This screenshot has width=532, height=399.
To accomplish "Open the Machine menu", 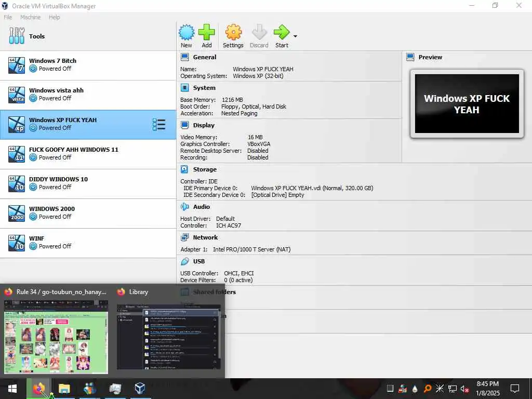I will [30, 17].
